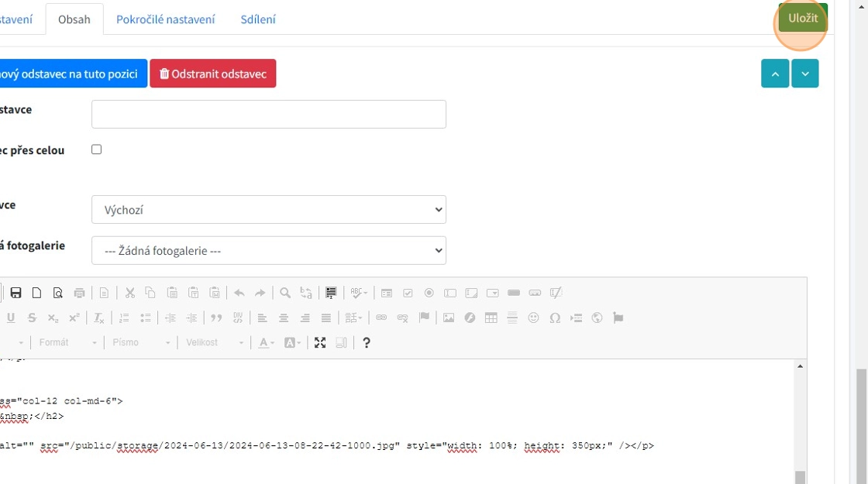868x484 pixels.
Task: Open the Formát dropdown in editor
Action: pyautogui.click(x=67, y=342)
